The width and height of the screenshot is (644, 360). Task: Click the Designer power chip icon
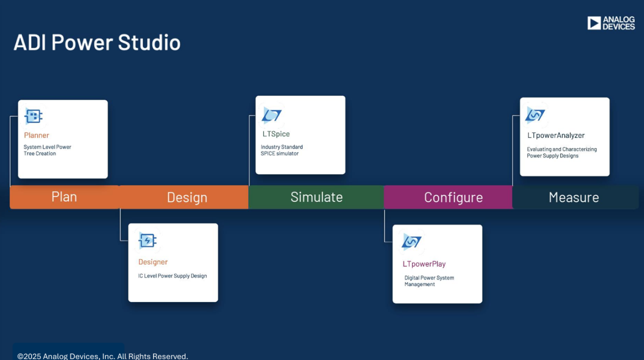coord(147,241)
